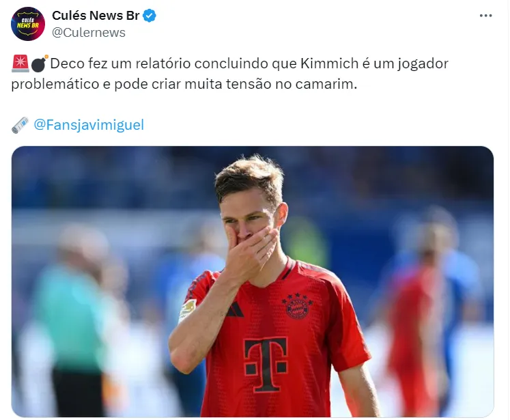The image size is (510, 420).
Task: Click the rolled newspaper emoji
Action: (20, 125)
